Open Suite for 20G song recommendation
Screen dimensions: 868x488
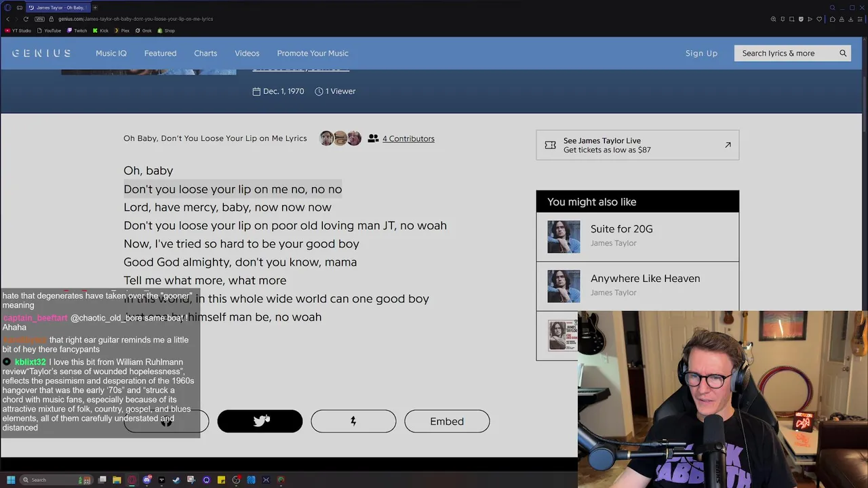coord(637,236)
